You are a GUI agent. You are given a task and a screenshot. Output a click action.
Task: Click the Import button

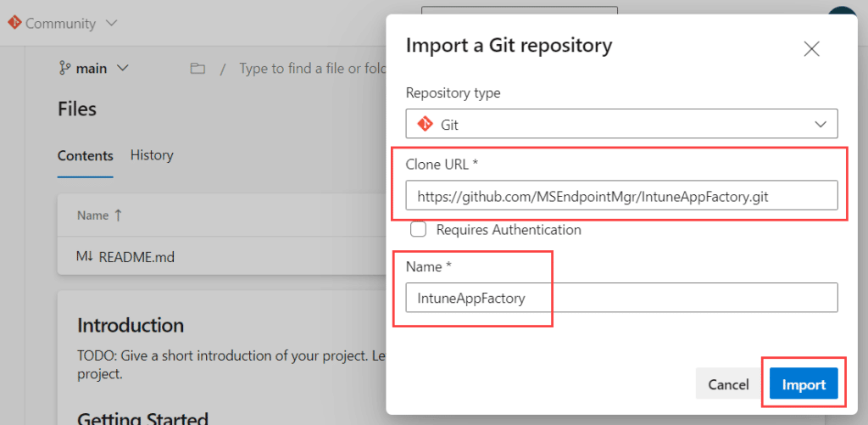click(804, 384)
